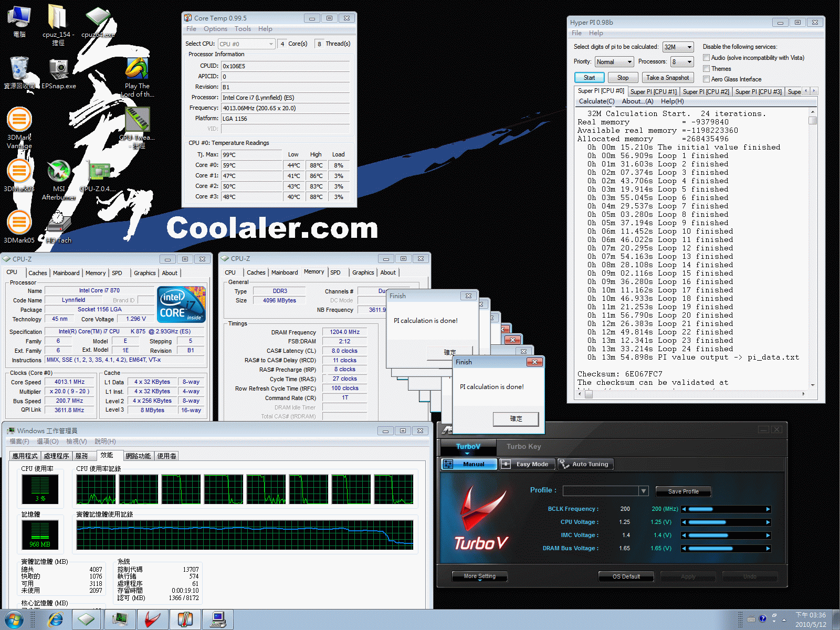
Task: Adjust DRAM Bus Voltage slider
Action: pyautogui.click(x=726, y=548)
